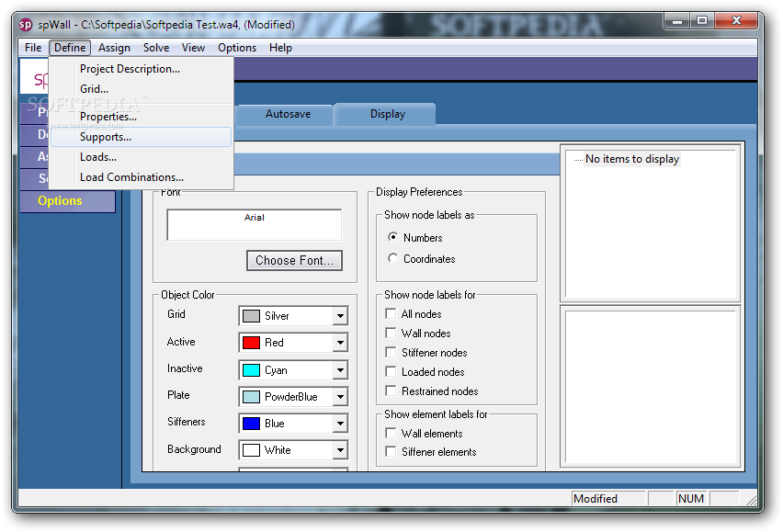Click the NUM status bar indicator
Screen dimensions: 783x532
point(691,499)
